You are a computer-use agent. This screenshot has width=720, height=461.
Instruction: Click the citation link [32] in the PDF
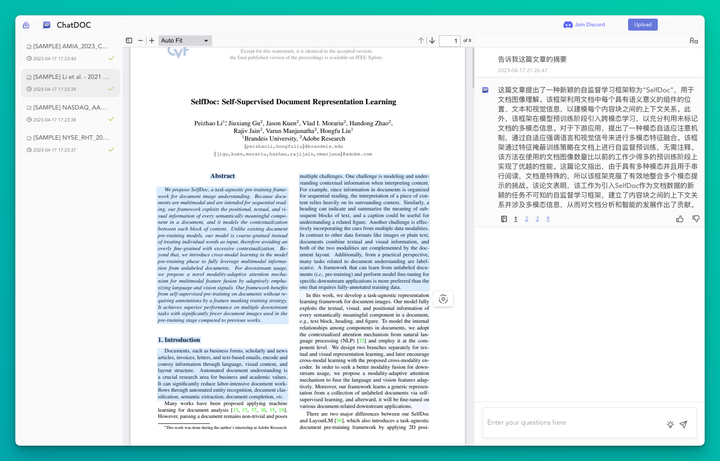click(361, 341)
